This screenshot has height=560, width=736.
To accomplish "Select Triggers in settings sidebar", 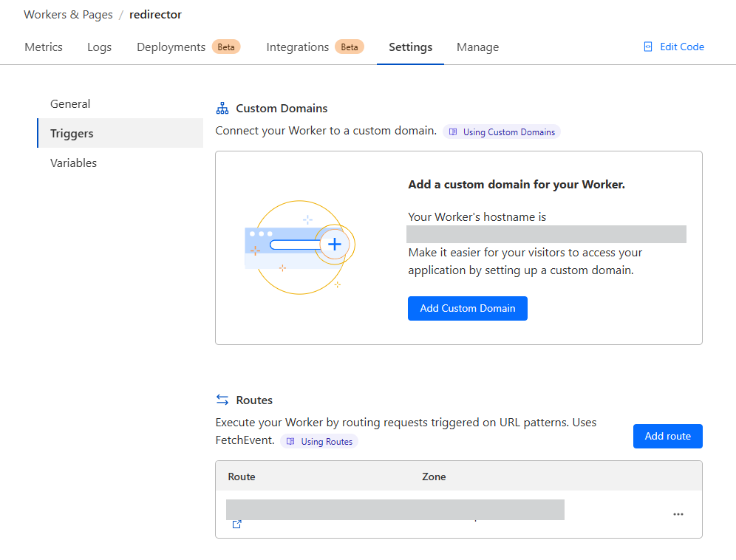I will 72,134.
